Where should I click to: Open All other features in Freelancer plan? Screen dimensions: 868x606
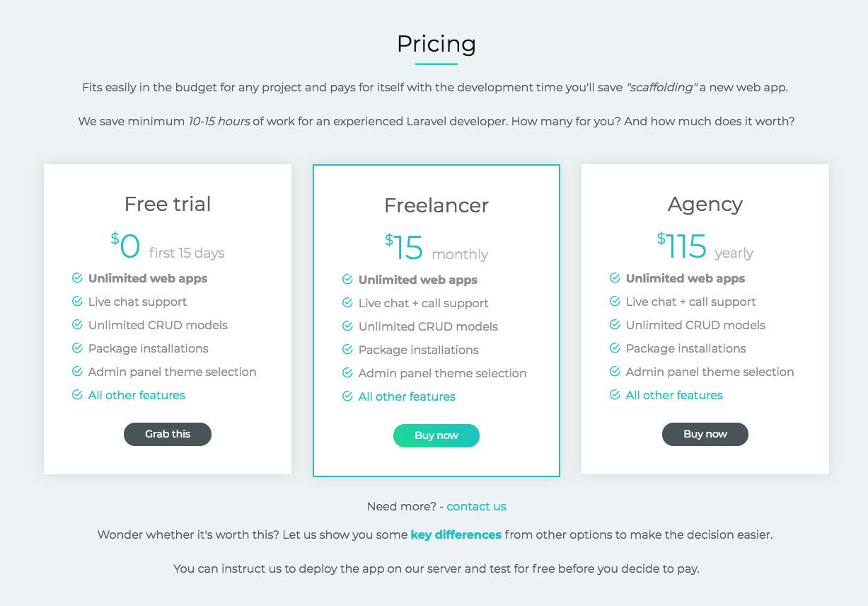407,396
